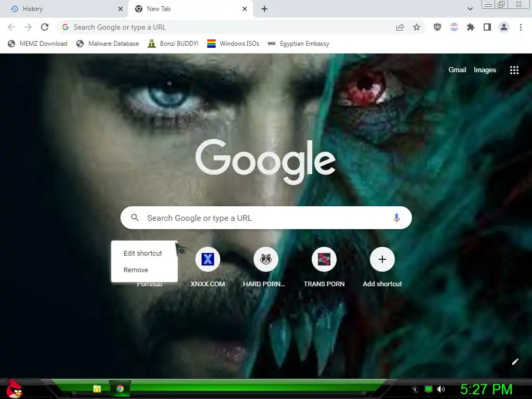The height and width of the screenshot is (399, 532).
Task: Select the New Tab tab
Action: [190, 9]
